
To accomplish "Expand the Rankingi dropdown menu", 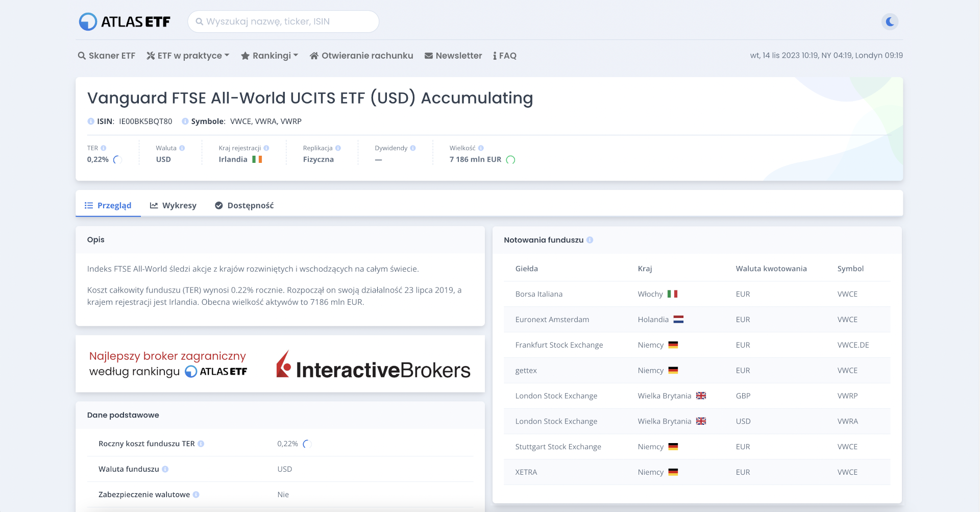I will pos(269,56).
